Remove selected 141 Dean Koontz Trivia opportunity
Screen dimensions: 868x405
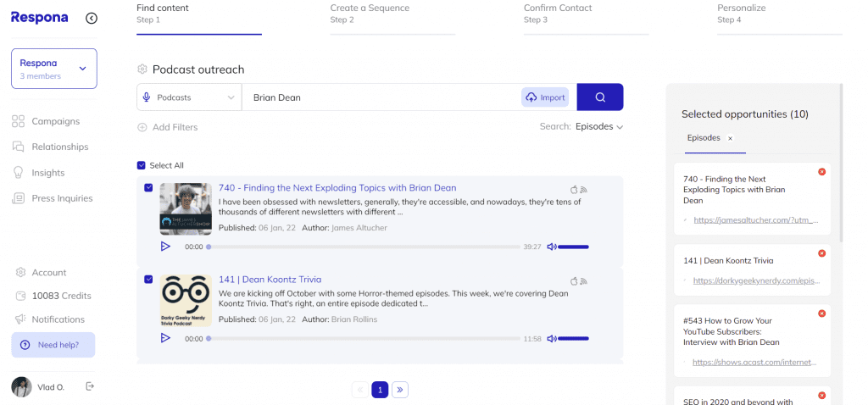pos(821,253)
